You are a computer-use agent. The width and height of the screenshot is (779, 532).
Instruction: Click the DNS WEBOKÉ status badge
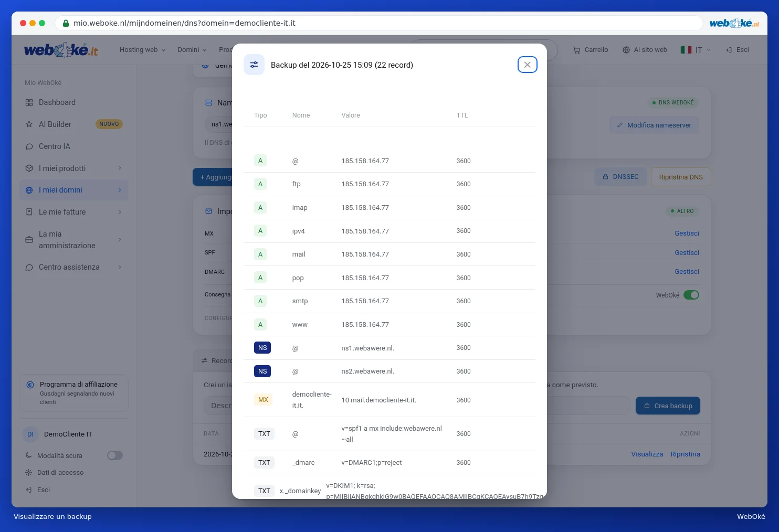pyautogui.click(x=673, y=102)
